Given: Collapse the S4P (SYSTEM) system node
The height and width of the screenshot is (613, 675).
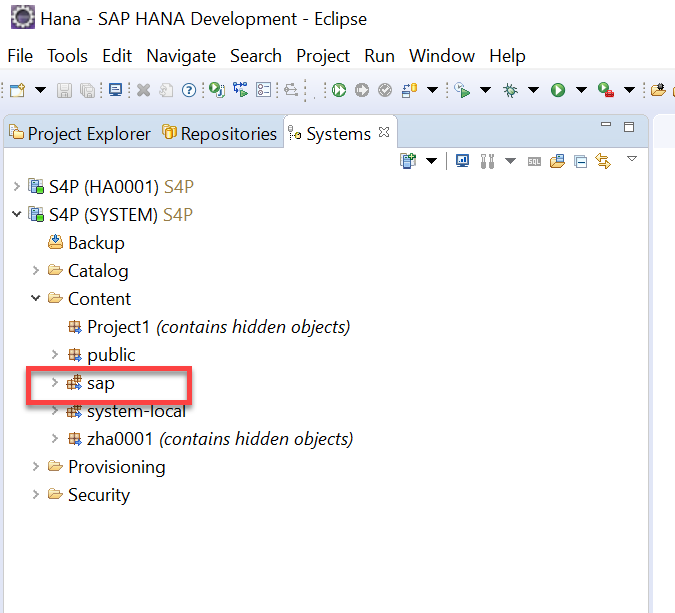Looking at the screenshot, I should [16, 214].
